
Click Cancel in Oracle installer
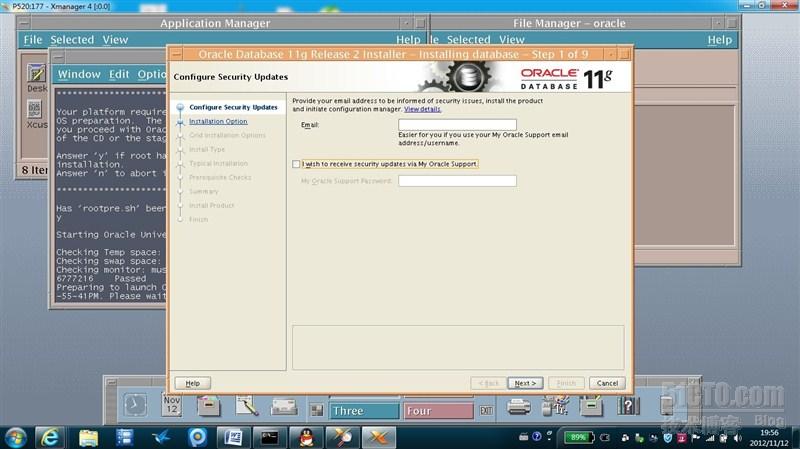click(607, 383)
